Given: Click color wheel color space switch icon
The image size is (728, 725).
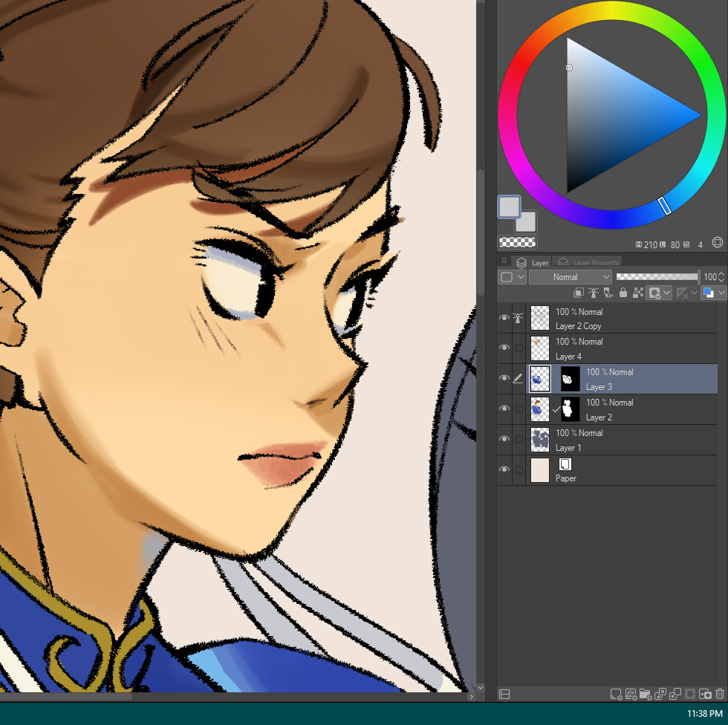Looking at the screenshot, I should click(718, 242).
